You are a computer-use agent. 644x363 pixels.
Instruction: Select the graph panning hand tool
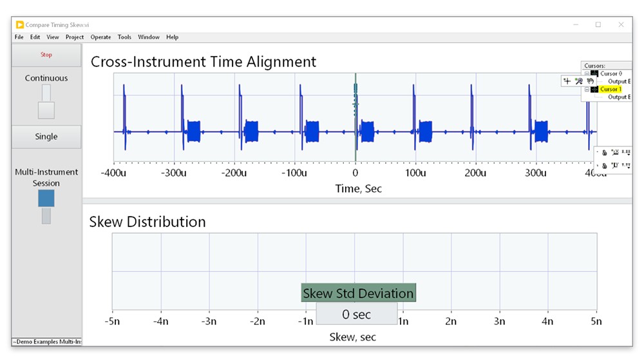pyautogui.click(x=589, y=81)
